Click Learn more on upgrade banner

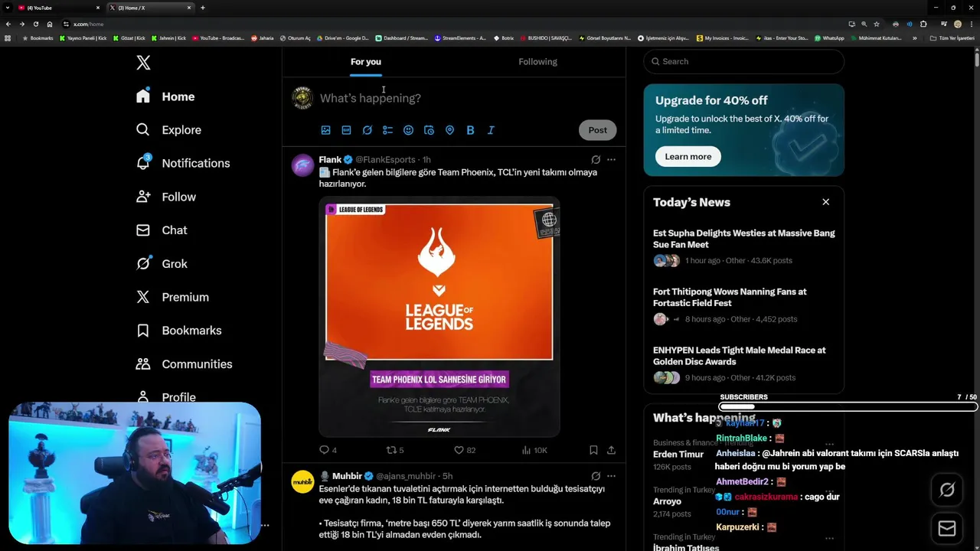688,157
